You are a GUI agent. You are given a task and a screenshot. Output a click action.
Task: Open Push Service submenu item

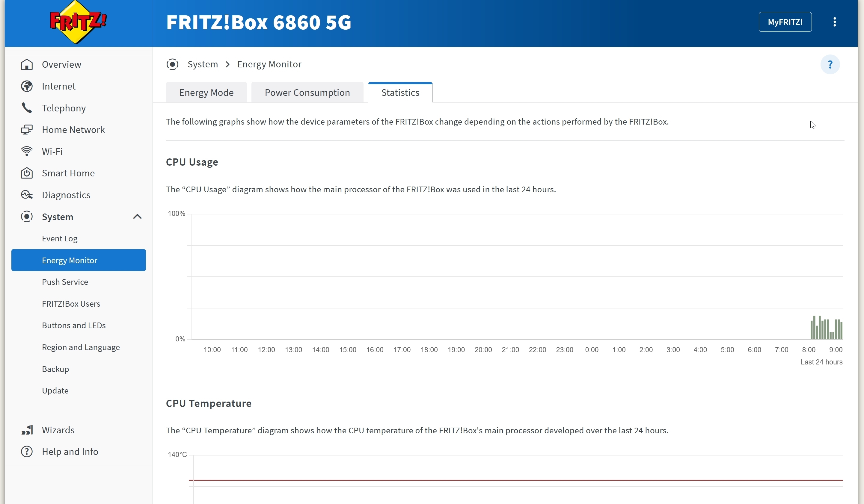pyautogui.click(x=65, y=282)
